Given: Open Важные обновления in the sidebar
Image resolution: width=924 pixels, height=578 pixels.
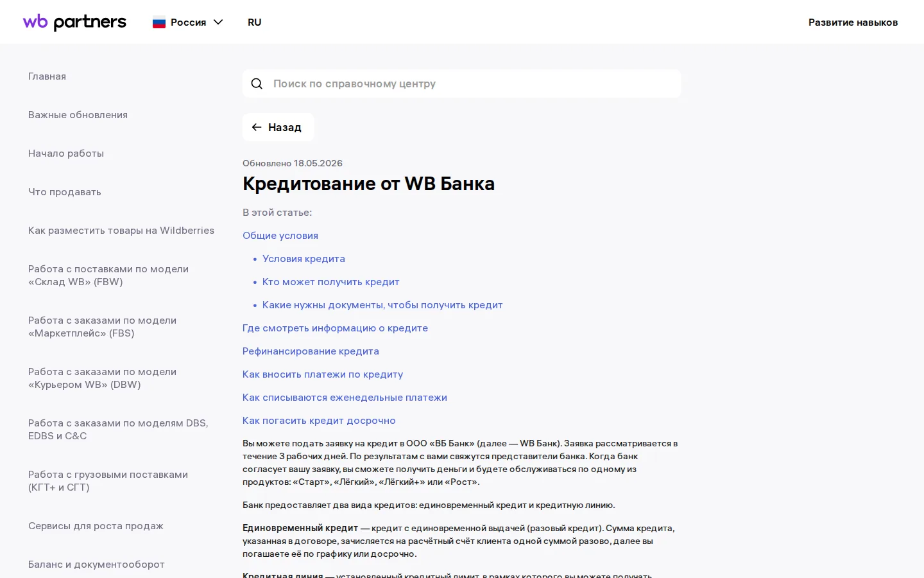Looking at the screenshot, I should tap(78, 115).
